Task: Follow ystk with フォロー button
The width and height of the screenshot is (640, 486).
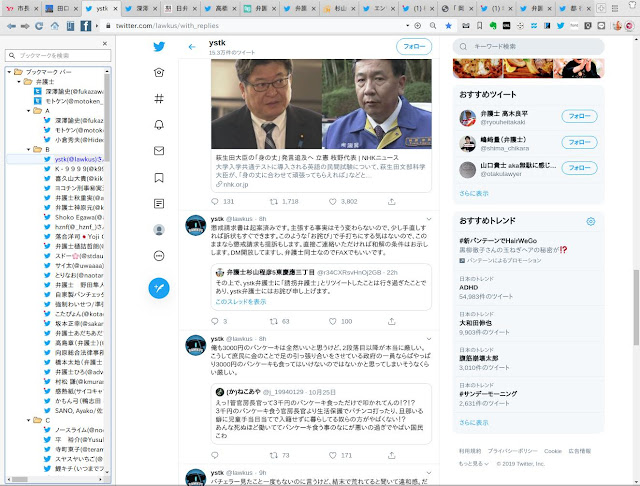Action: pyautogui.click(x=414, y=47)
